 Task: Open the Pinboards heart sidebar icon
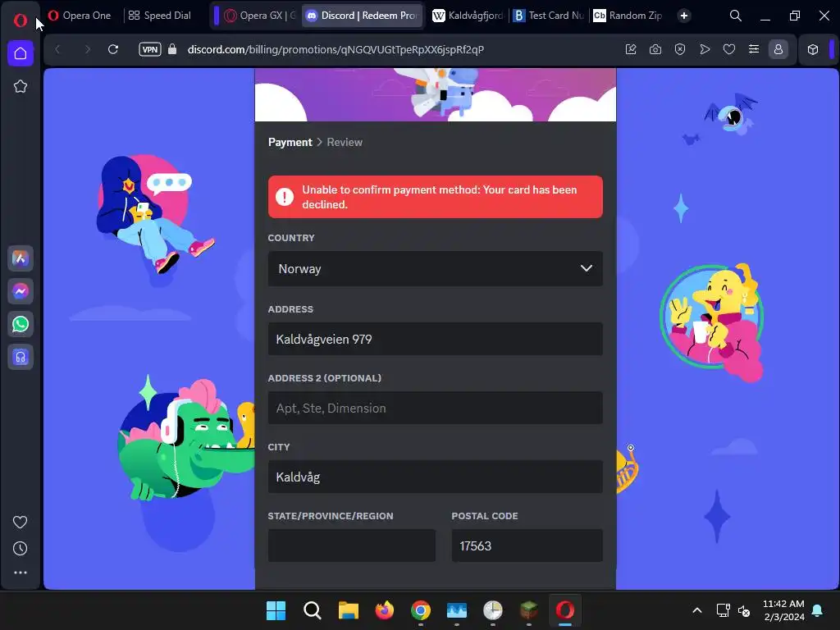21,522
